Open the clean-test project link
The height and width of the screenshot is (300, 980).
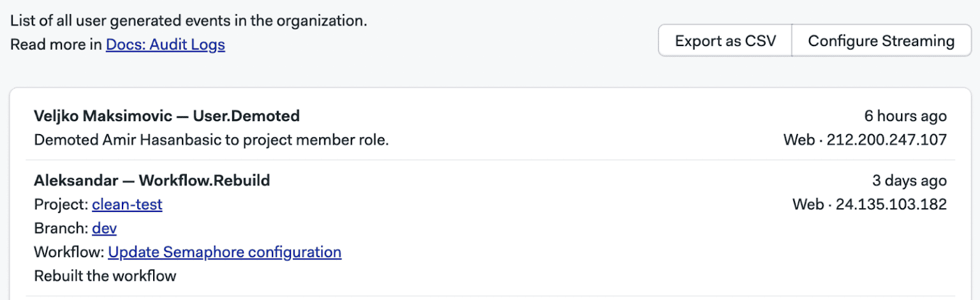click(x=127, y=204)
